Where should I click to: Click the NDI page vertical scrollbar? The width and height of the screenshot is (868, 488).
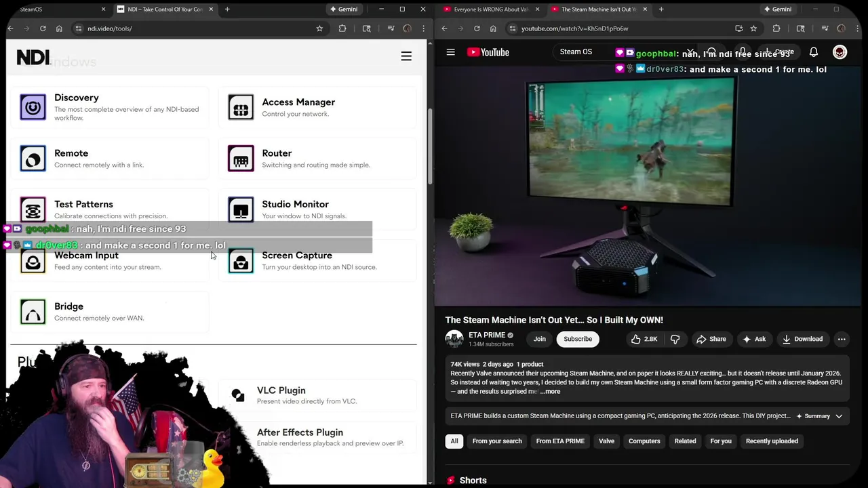tap(429, 146)
